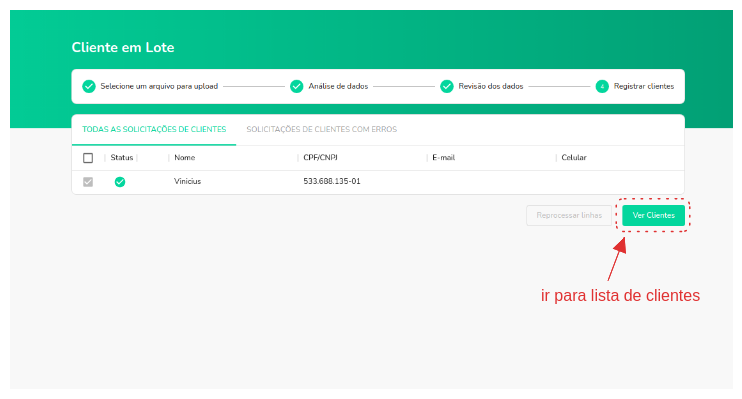
Task: Select the name cell 'Vinicius'
Action: [187, 181]
